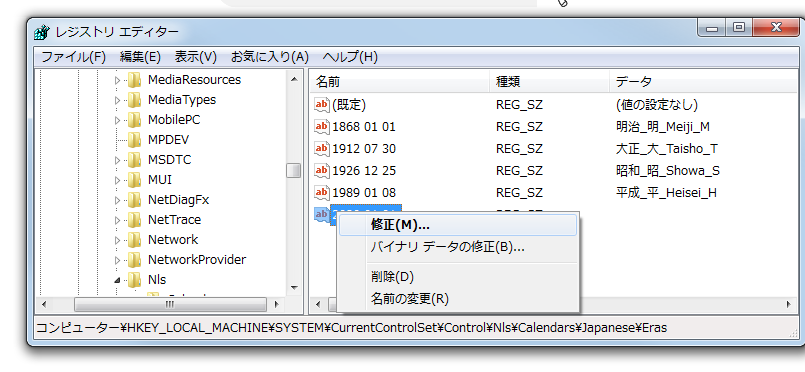Expand the Network tree node
Screen dimensions: 805x372
[117, 240]
